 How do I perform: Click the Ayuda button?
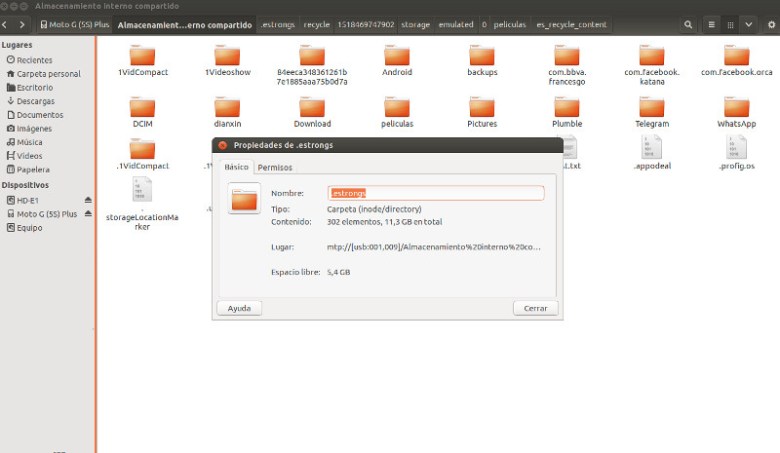coord(239,308)
